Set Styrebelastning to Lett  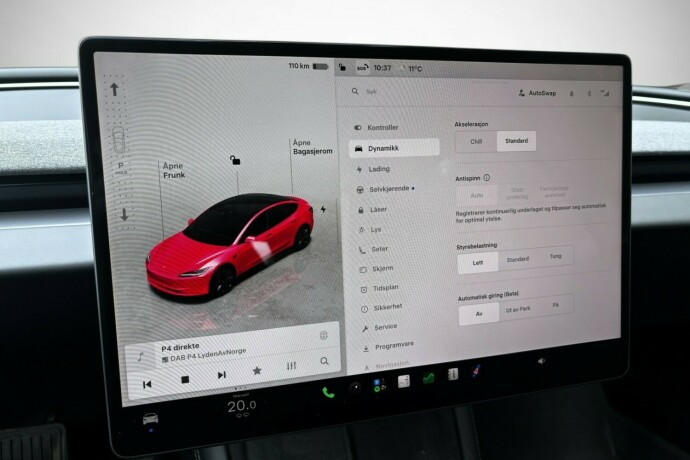[x=478, y=262]
